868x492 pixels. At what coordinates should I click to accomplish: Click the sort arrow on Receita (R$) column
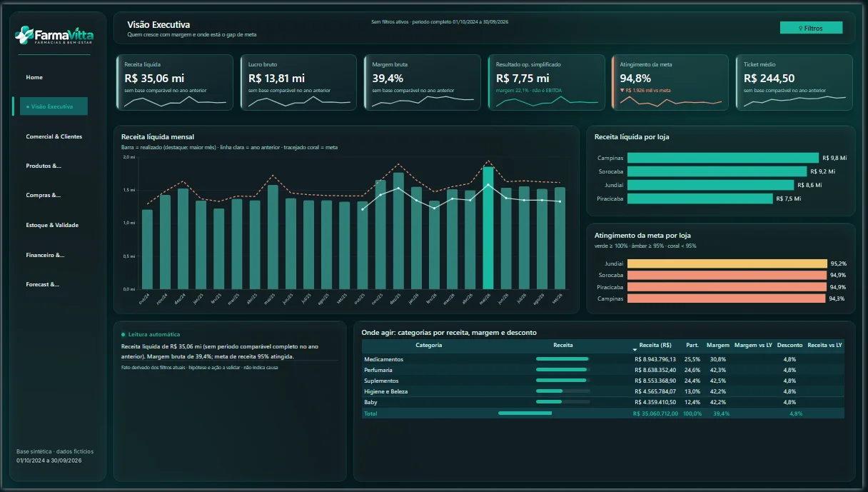pyautogui.click(x=635, y=349)
